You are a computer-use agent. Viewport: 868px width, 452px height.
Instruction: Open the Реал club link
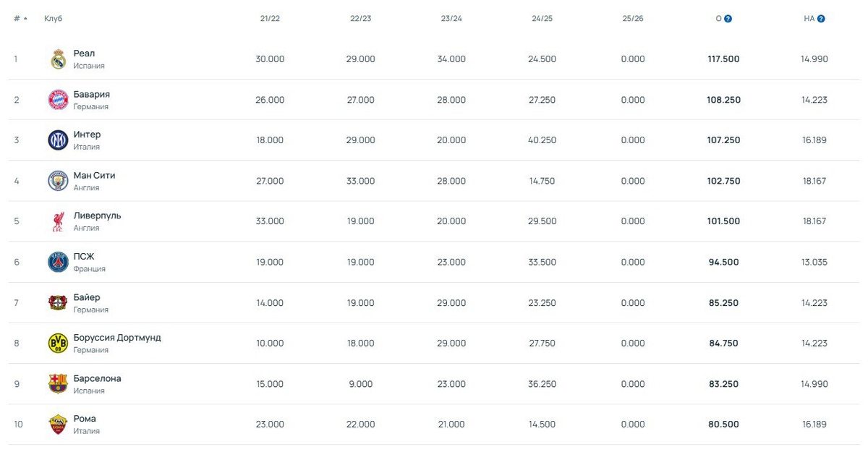coord(84,54)
